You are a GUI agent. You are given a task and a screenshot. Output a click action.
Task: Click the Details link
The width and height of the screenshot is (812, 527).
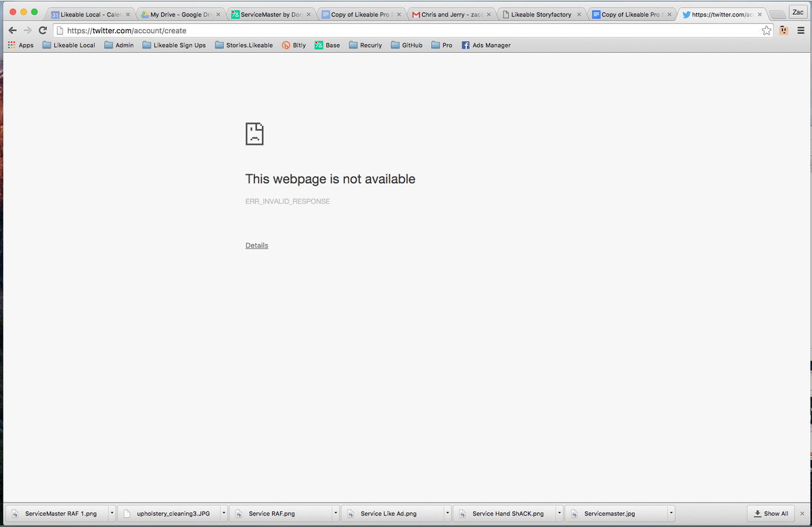(x=256, y=246)
